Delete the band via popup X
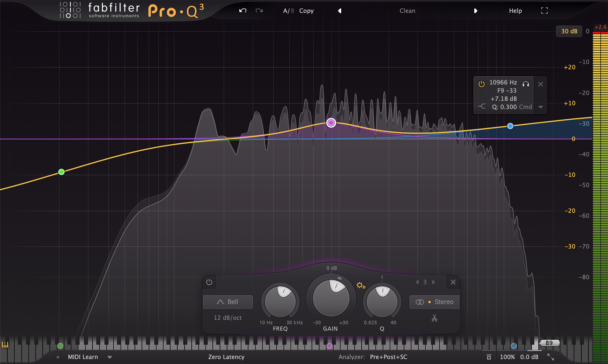This screenshot has height=364, width=608. point(541,84)
